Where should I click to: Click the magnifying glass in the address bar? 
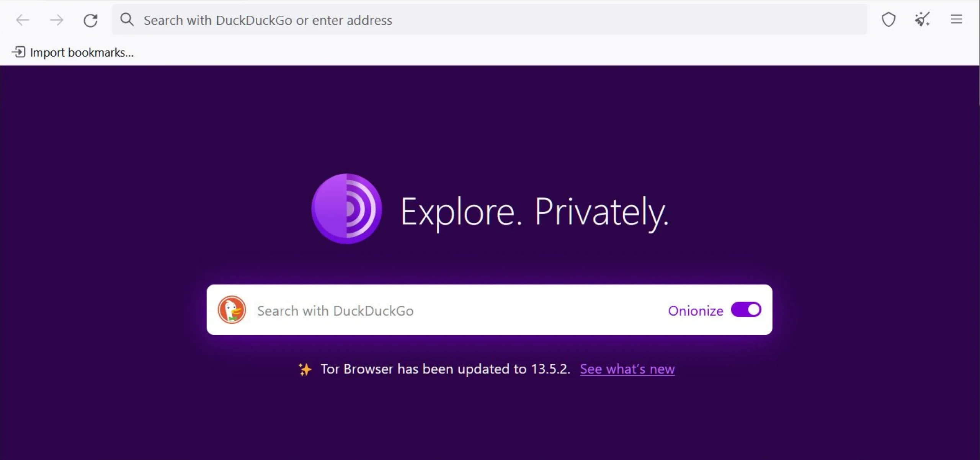coord(127,20)
